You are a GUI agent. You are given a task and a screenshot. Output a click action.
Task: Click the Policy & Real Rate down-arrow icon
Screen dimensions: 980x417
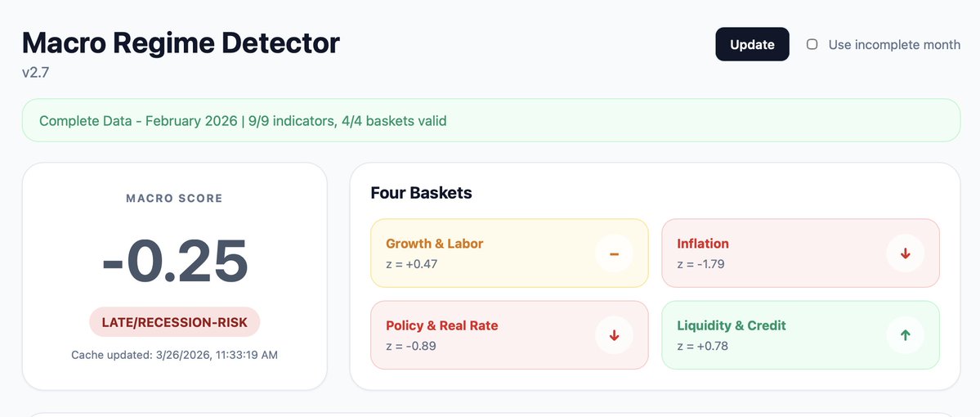pyautogui.click(x=614, y=335)
